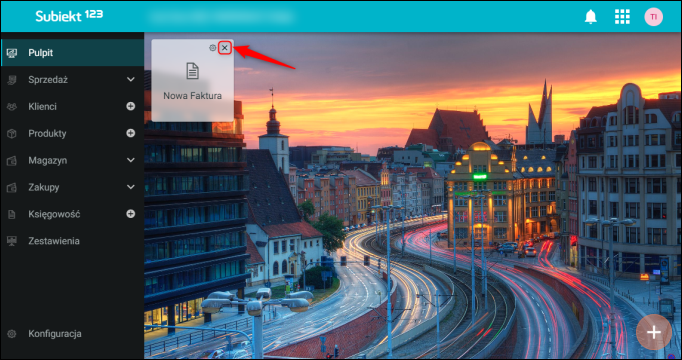
Task: Remove the Nowa Faktura tile with X
Action: coord(224,48)
